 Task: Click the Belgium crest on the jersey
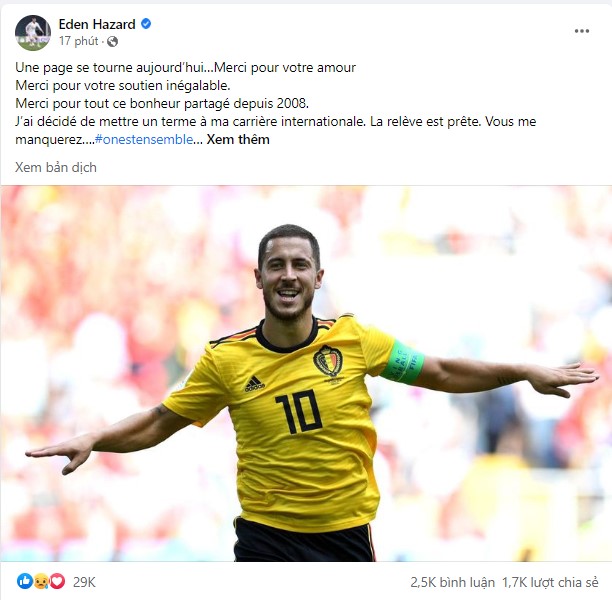coord(328,361)
